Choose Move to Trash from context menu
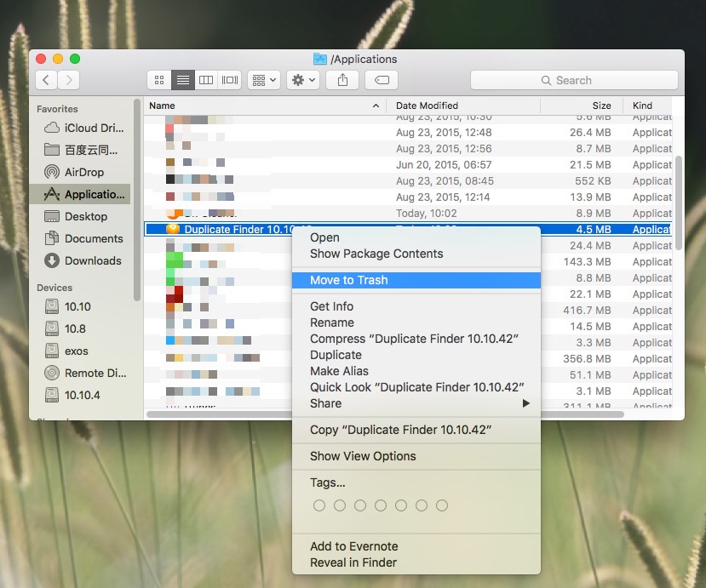 [x=348, y=280]
